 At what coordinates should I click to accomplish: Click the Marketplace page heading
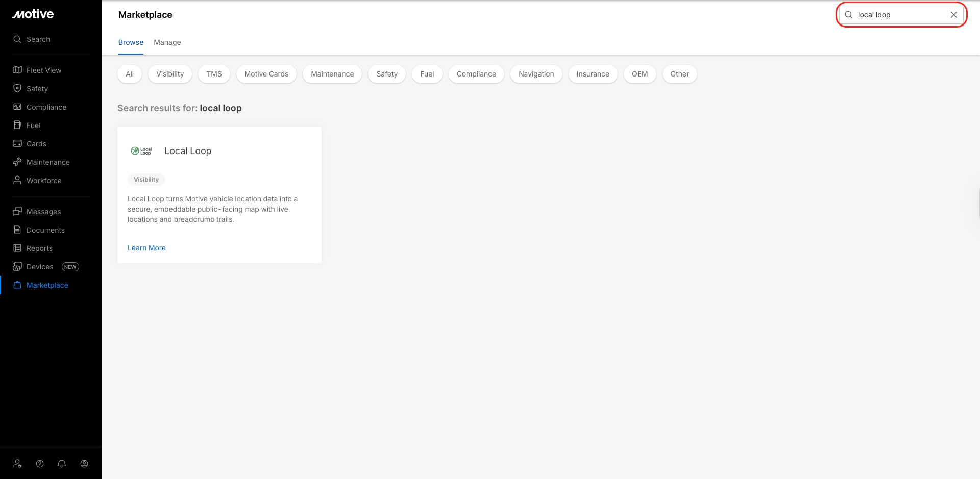tap(145, 15)
